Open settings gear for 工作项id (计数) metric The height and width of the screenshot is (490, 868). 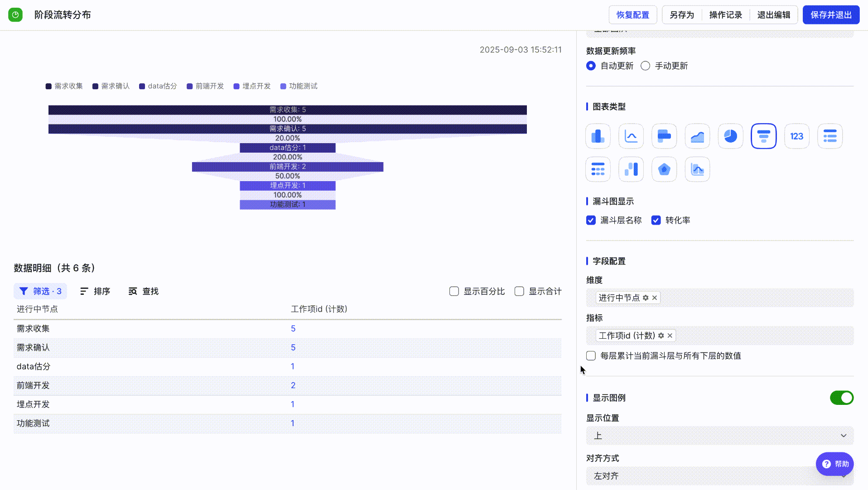click(x=661, y=336)
